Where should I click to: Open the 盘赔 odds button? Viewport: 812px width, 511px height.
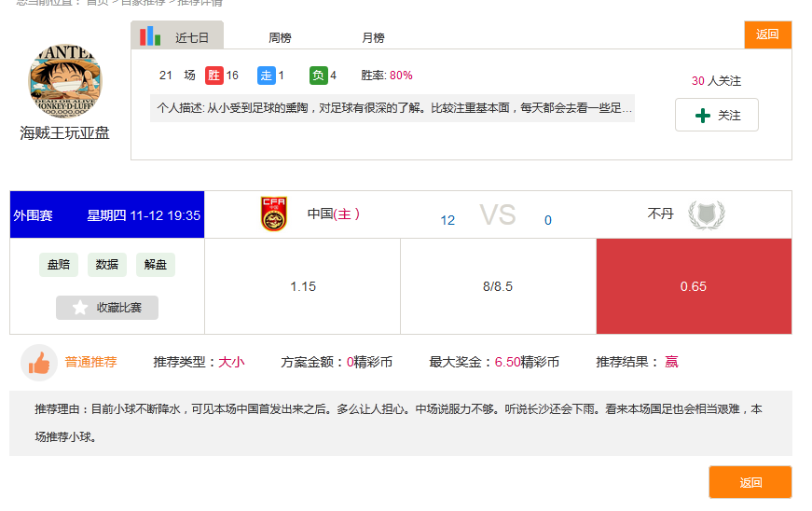59,265
